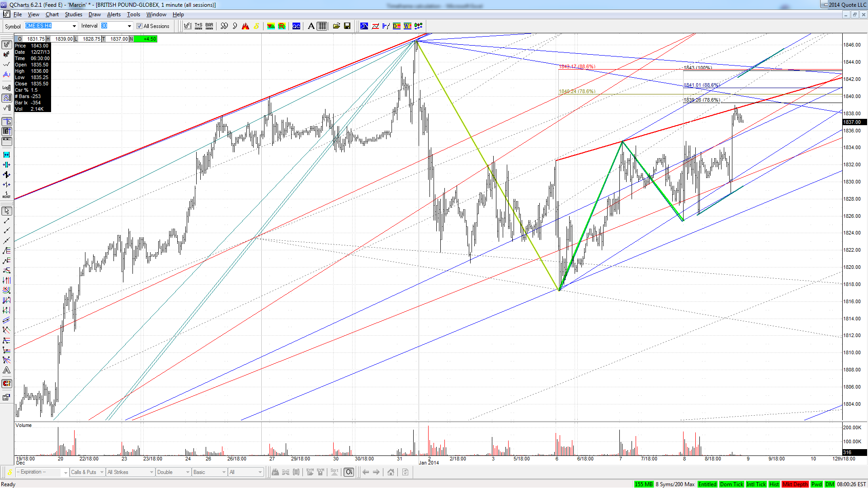Select the arrow pointer tool in sidebar
The width and height of the screenshot is (868, 488).
click(6, 211)
